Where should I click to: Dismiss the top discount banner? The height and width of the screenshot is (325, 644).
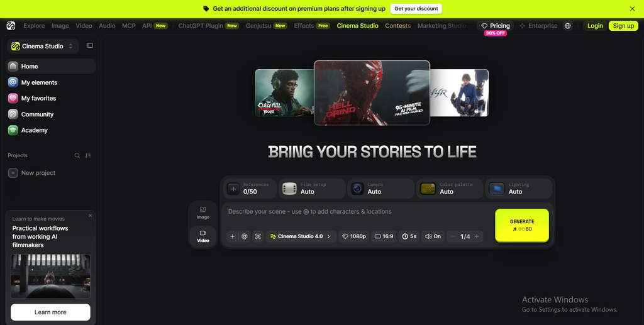point(632,9)
